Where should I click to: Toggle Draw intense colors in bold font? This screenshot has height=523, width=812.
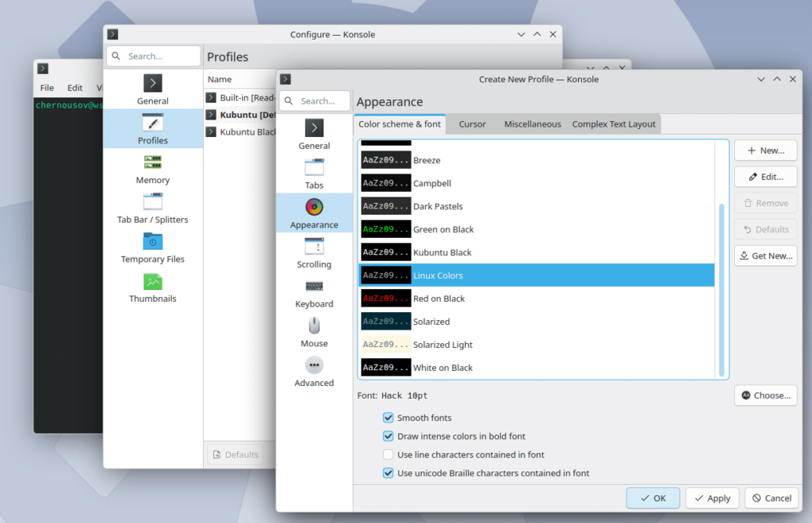(x=388, y=436)
